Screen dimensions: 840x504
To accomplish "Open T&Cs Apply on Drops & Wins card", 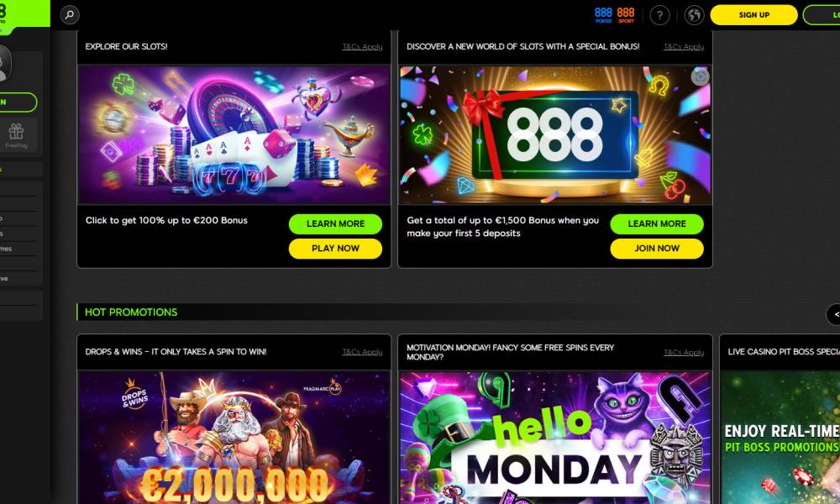I will click(x=362, y=352).
